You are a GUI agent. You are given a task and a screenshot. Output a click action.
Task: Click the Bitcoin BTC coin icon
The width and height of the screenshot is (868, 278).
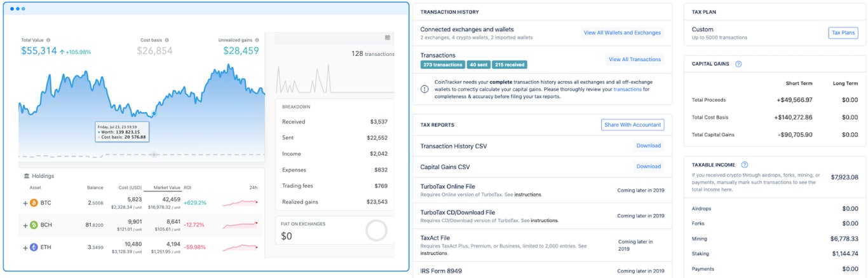pyautogui.click(x=34, y=203)
